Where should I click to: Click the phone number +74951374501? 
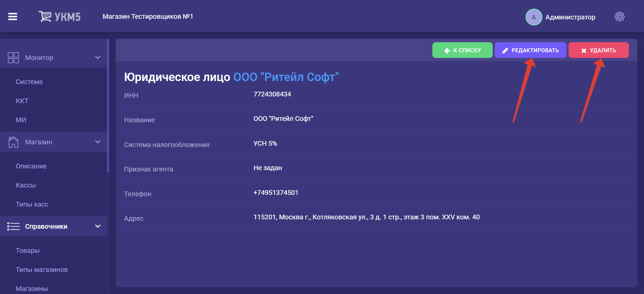point(276,193)
